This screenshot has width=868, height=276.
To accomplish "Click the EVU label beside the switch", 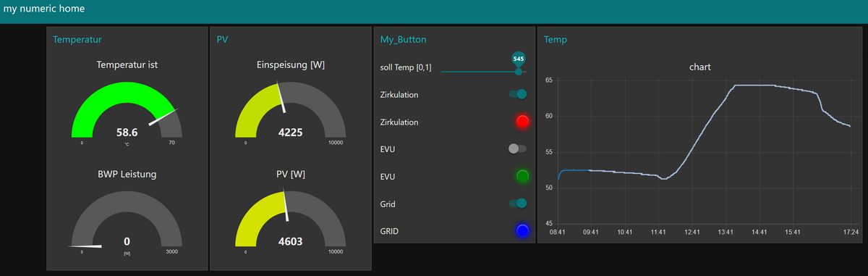I will pos(388,149).
